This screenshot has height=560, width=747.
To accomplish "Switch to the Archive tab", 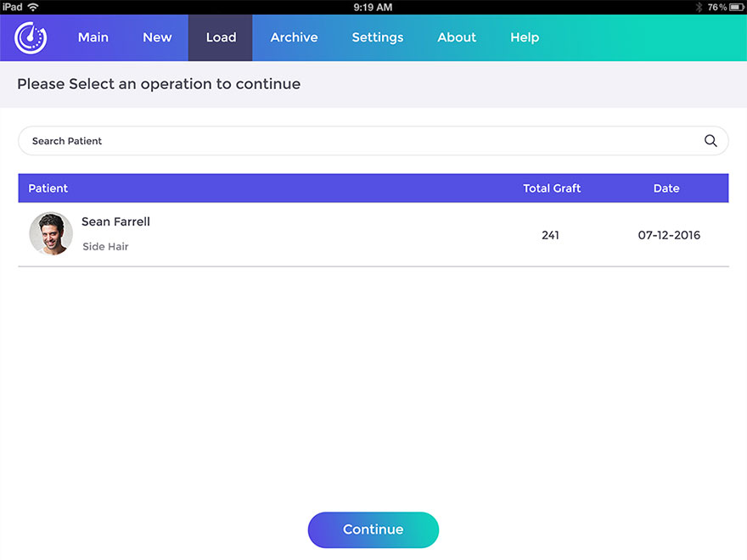I will coord(294,37).
